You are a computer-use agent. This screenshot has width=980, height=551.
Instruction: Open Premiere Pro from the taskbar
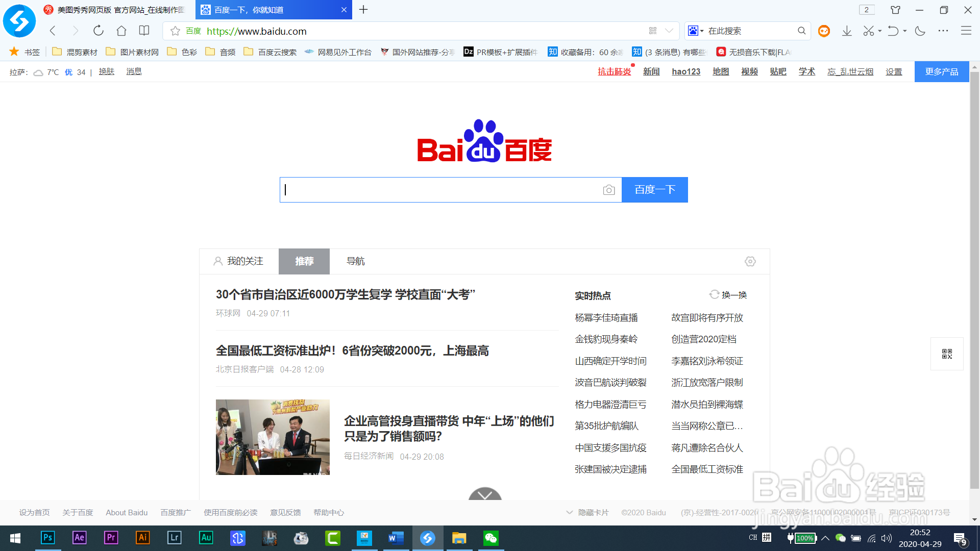(x=111, y=538)
